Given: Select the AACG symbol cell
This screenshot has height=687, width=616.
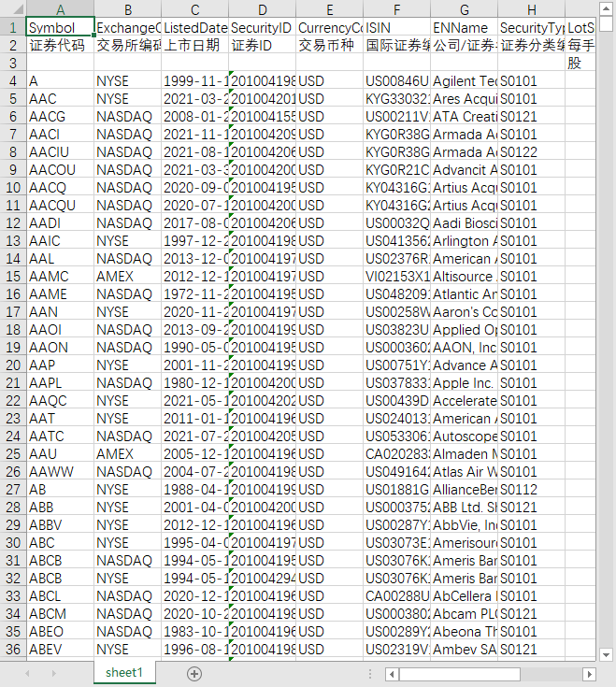Looking at the screenshot, I should [61, 117].
